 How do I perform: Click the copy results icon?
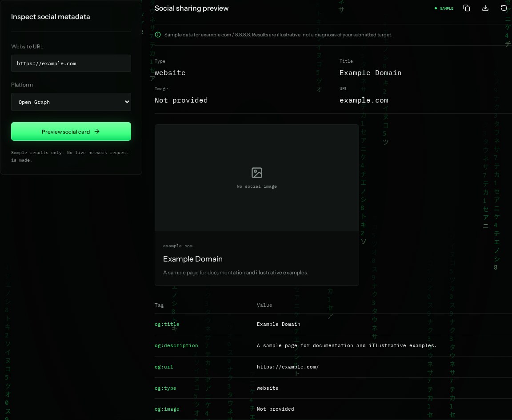click(x=467, y=8)
